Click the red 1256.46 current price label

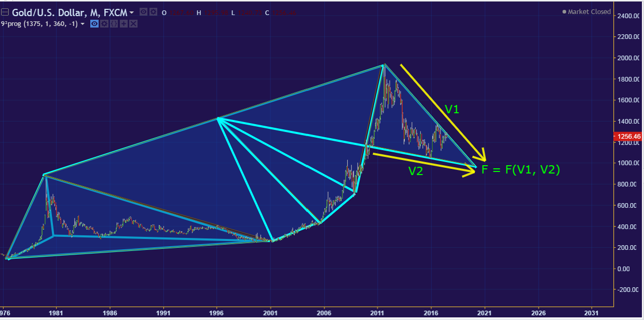point(628,137)
